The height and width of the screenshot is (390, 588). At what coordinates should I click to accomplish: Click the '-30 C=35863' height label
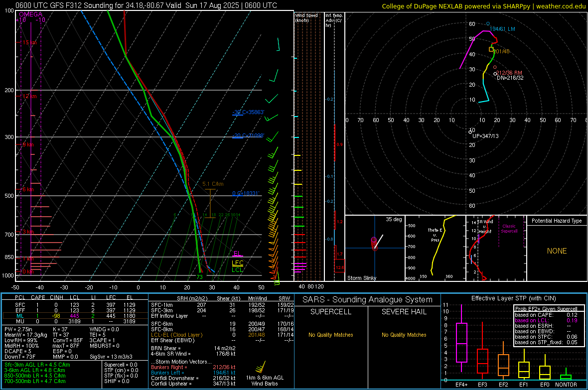pyautogui.click(x=248, y=112)
